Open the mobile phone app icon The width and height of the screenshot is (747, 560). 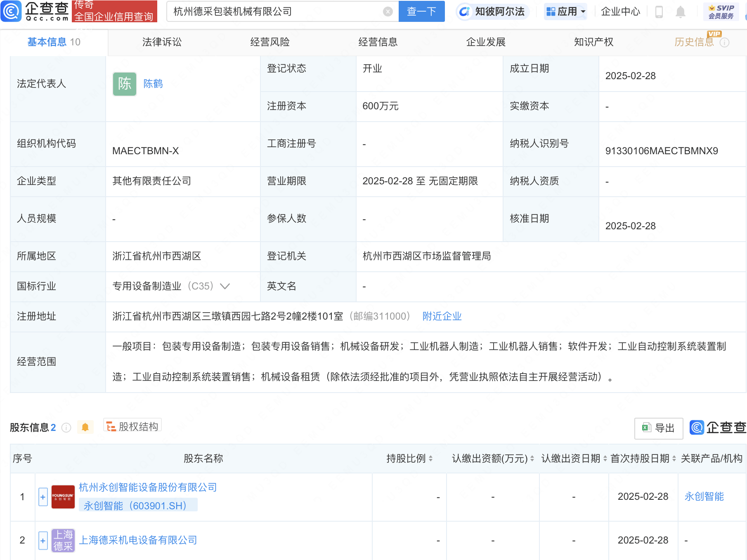(x=659, y=12)
